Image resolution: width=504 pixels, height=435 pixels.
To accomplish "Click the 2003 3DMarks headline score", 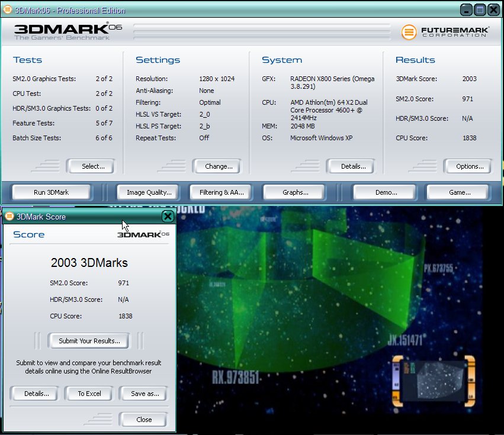I will pyautogui.click(x=89, y=262).
